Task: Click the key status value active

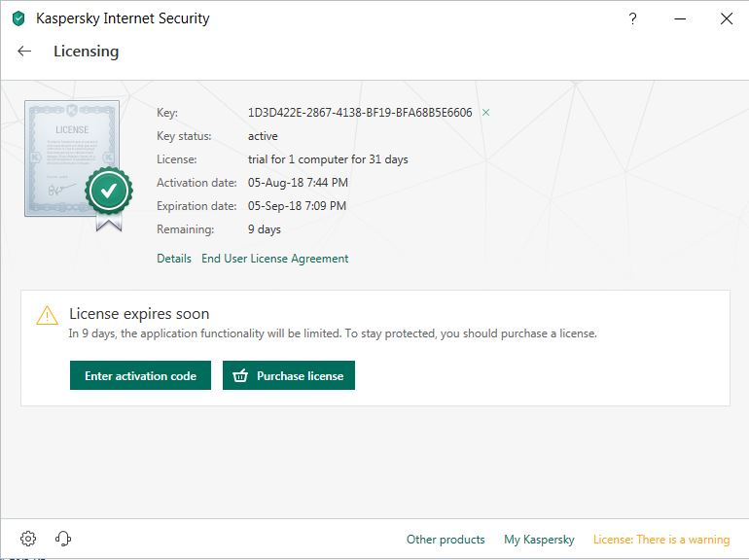Action: 263,136
